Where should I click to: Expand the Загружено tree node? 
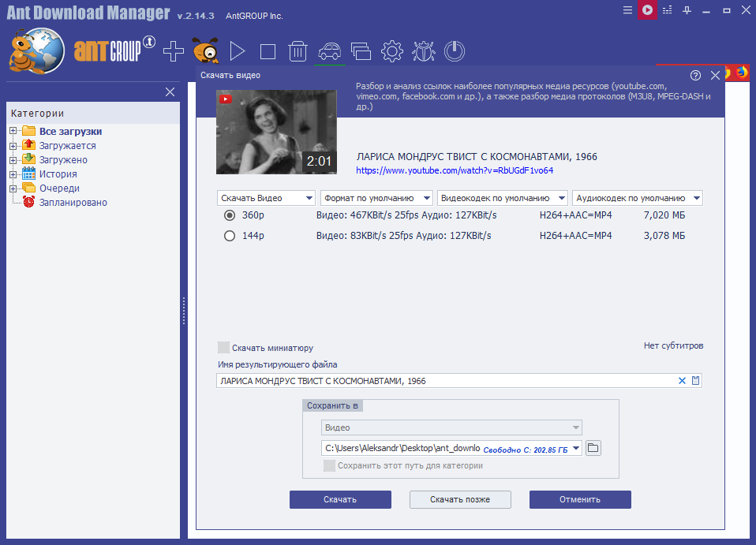point(13,160)
